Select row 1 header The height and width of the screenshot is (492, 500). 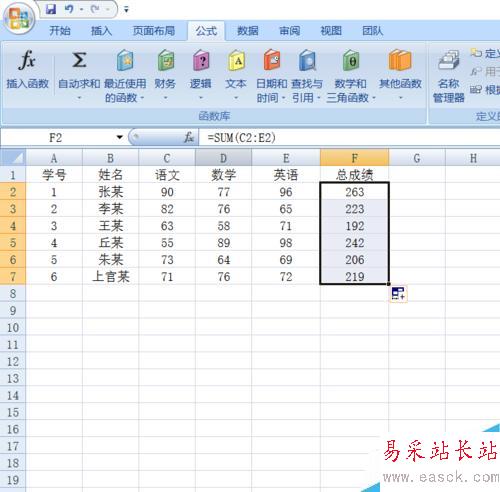point(13,175)
